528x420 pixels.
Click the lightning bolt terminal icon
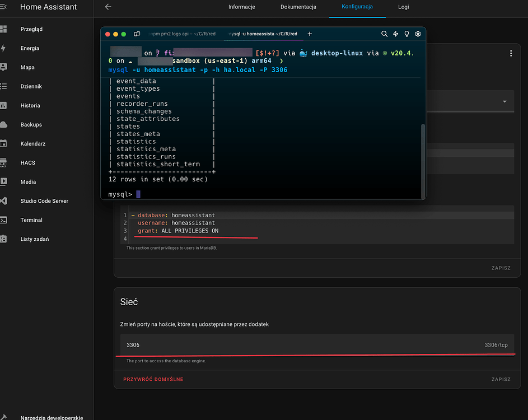pos(396,34)
